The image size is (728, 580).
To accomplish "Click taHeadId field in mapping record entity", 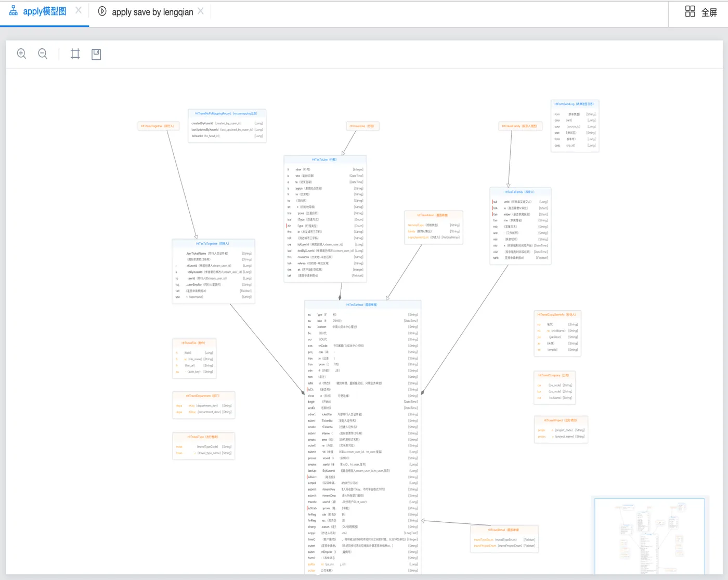I will pos(227,136).
